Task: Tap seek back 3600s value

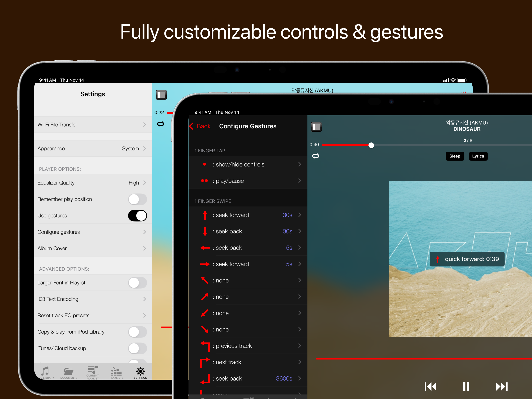Action: pyautogui.click(x=284, y=379)
